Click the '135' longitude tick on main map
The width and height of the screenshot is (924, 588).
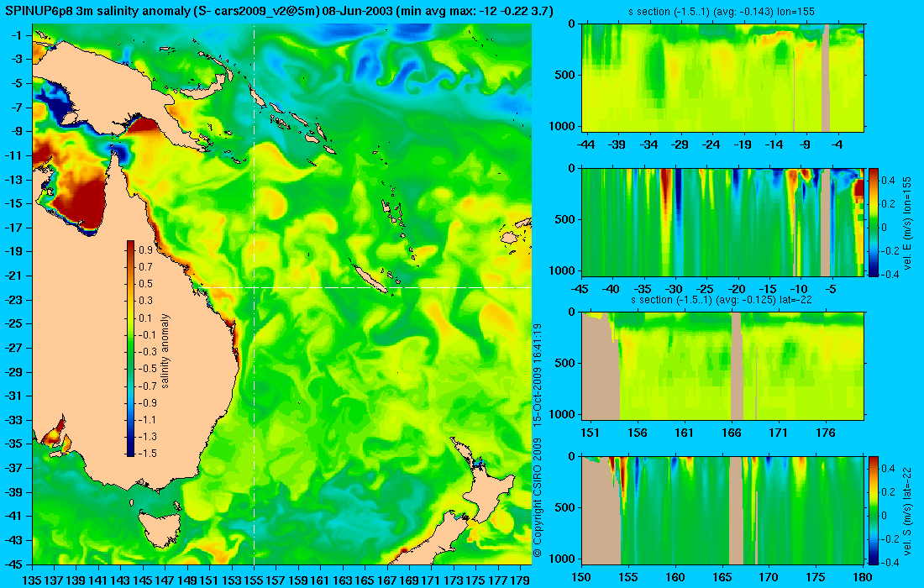(32, 580)
